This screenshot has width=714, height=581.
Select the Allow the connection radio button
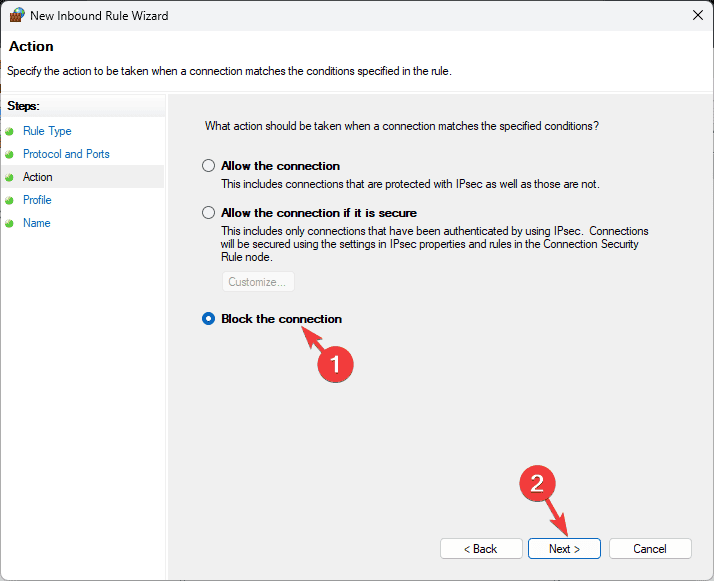tap(209, 166)
